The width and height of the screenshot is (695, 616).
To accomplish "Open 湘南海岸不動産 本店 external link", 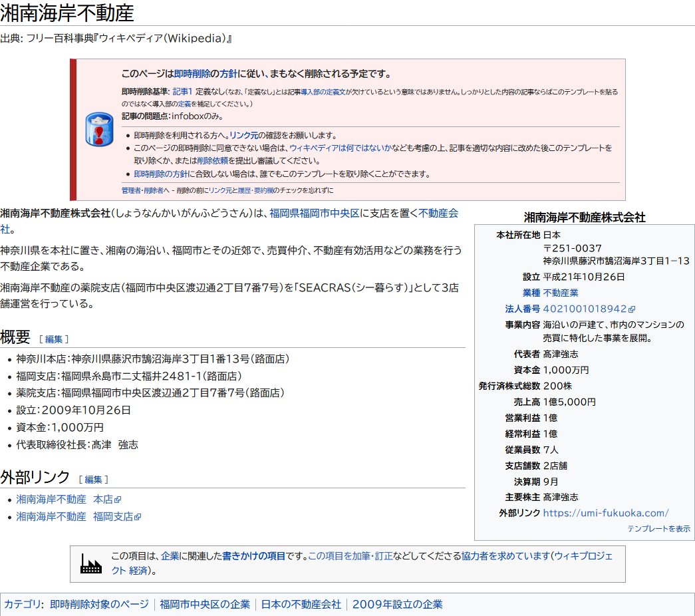I will 69,500.
